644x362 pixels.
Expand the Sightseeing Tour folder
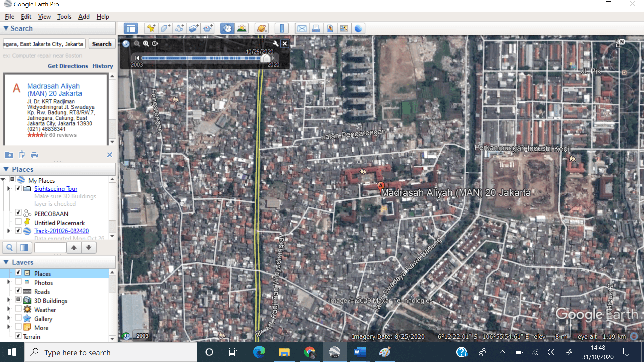pos(9,189)
